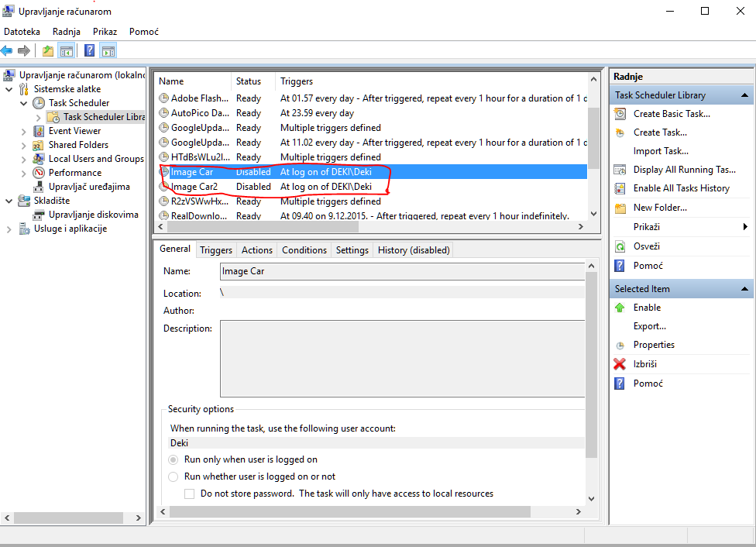
Task: Click the red X Izbriši icon
Action: click(620, 364)
